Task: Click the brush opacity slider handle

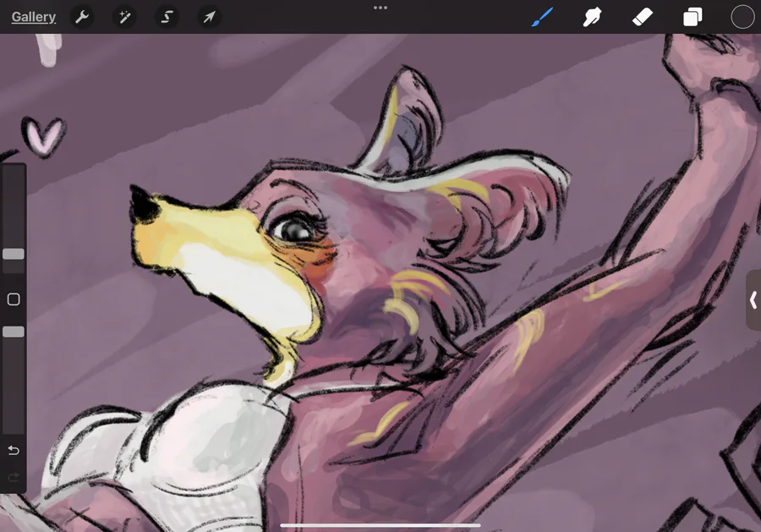Action: (14, 332)
